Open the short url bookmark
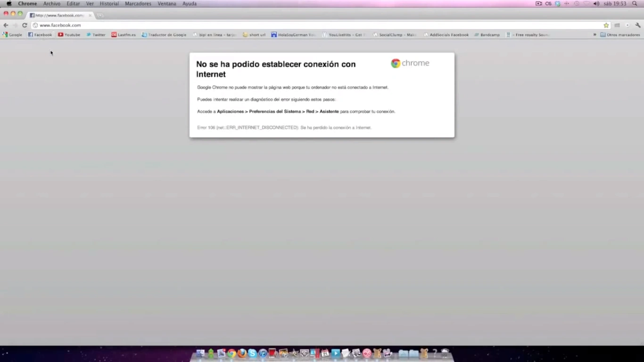This screenshot has height=362, width=644. tap(254, 34)
